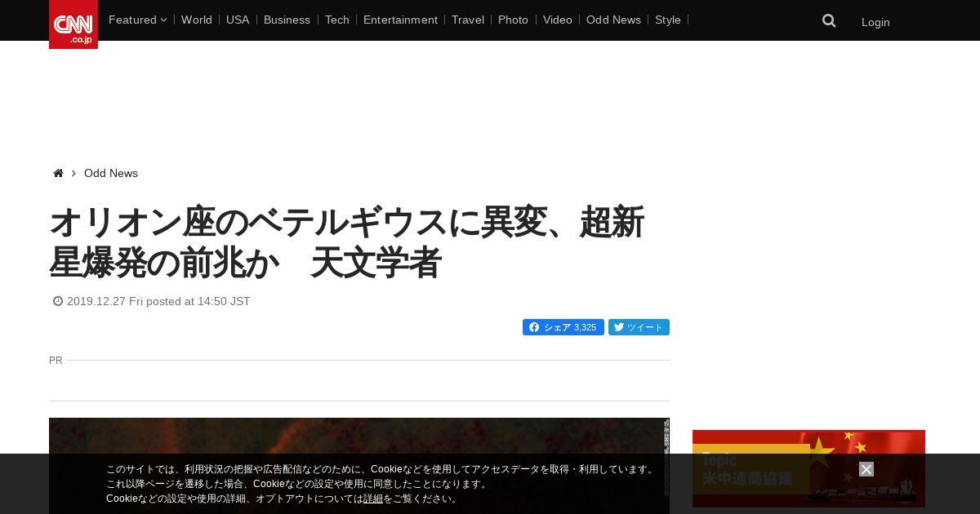Expand the Featured dropdown menu

[137, 20]
